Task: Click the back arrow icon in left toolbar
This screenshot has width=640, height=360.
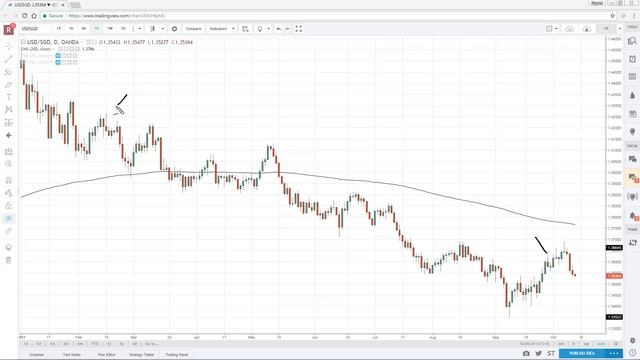Action: click(9, 135)
